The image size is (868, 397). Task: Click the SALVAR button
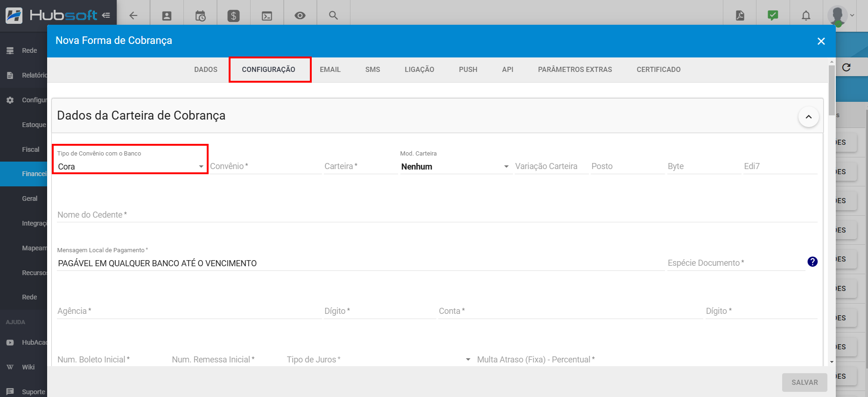[x=805, y=383]
